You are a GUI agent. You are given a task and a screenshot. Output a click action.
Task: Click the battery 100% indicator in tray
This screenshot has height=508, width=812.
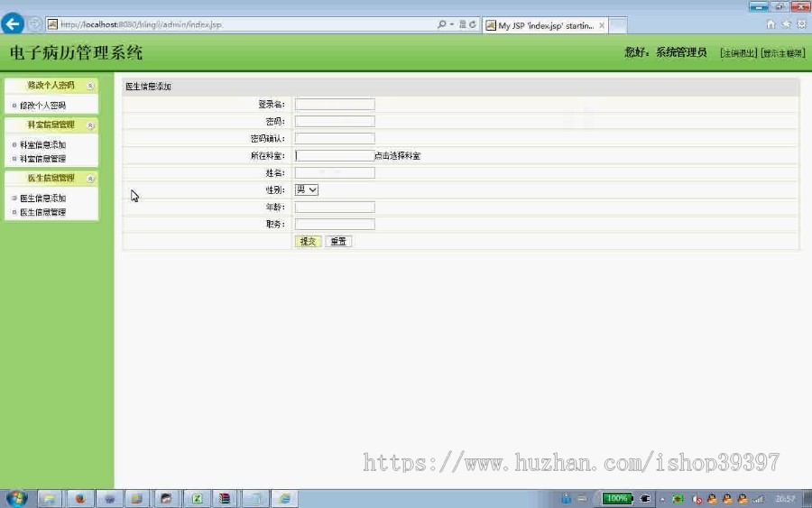pos(617,499)
